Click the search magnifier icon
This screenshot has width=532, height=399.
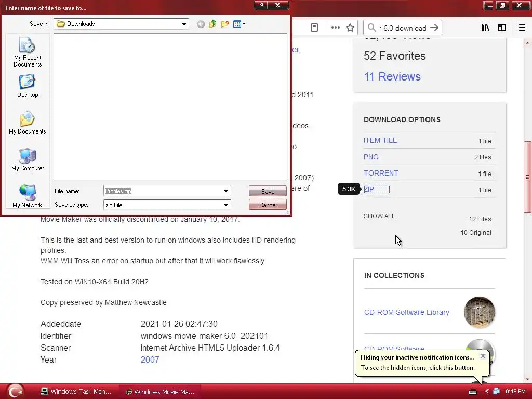pos(371,28)
